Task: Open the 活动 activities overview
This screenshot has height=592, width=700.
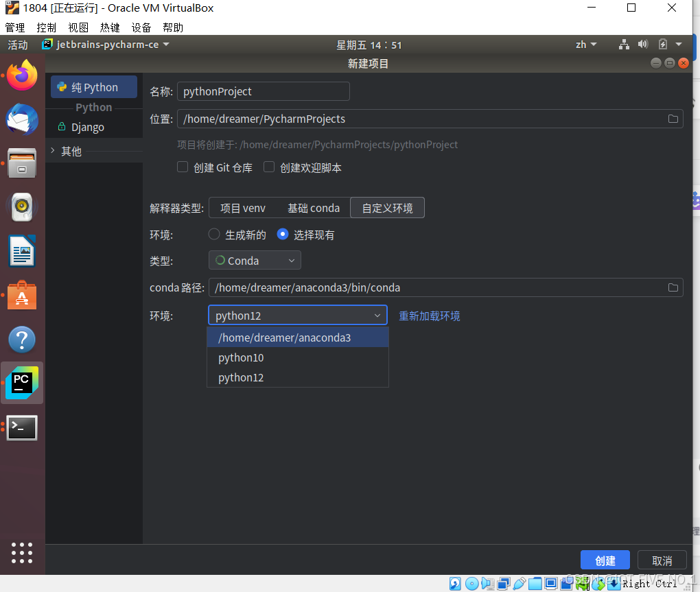Action: (18, 45)
